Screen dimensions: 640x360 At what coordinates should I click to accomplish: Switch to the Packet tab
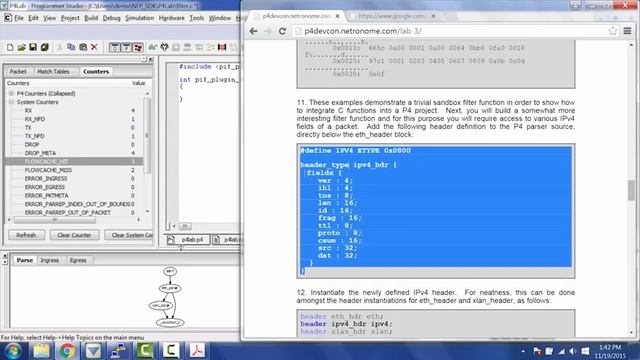(18, 71)
